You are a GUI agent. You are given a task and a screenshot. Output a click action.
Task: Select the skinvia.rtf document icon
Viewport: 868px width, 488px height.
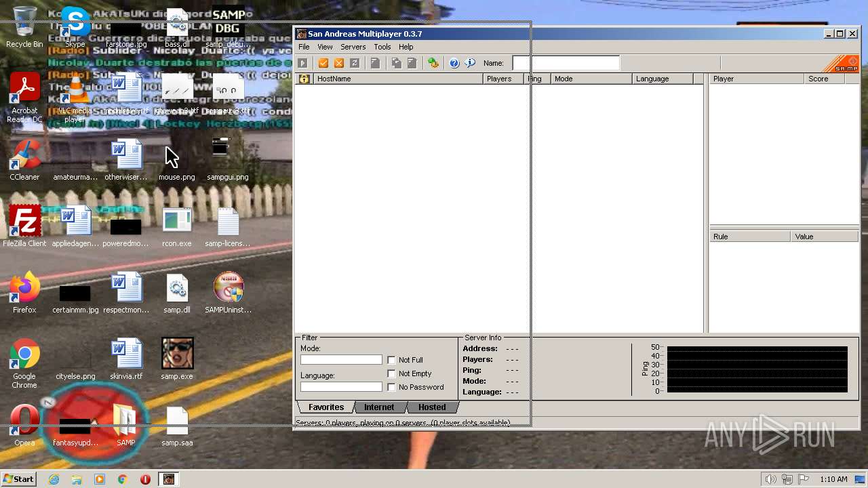click(126, 360)
